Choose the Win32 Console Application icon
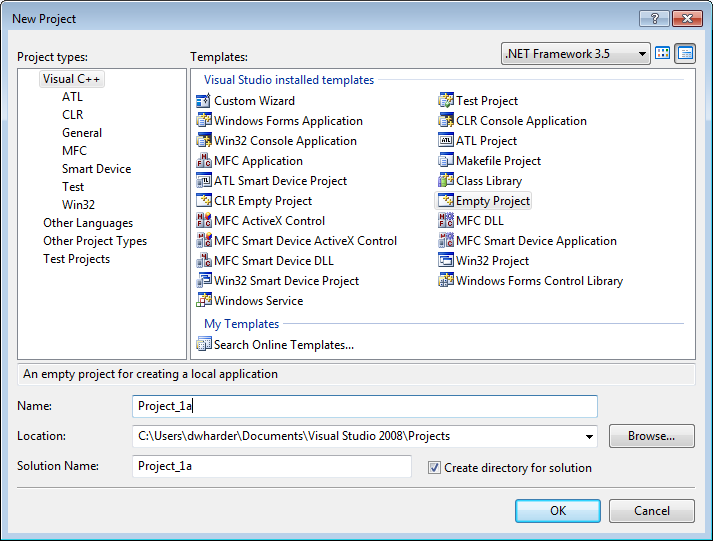The height and width of the screenshot is (541, 713). click(205, 141)
